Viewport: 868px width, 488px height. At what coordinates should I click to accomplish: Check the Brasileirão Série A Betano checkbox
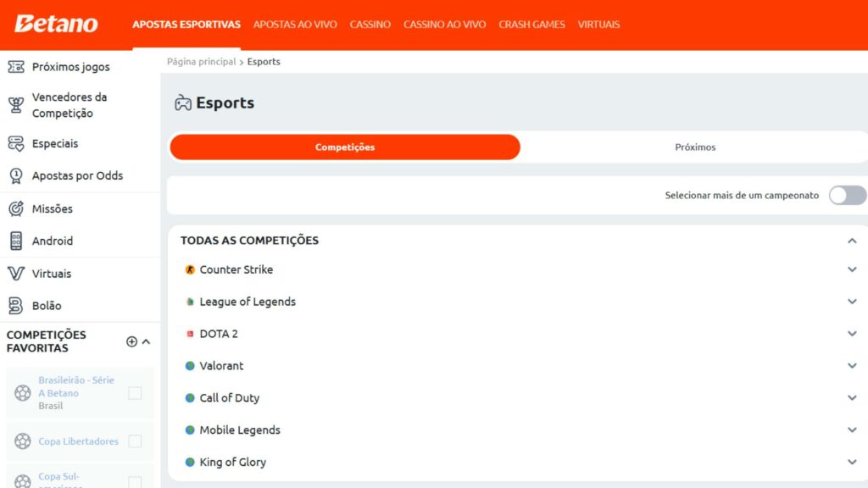135,393
